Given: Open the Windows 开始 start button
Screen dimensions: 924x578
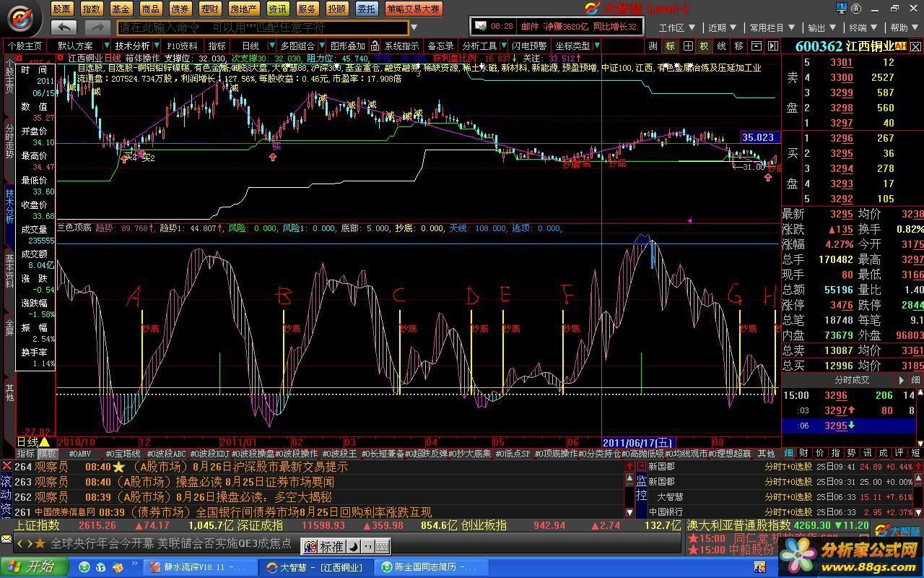Looking at the screenshot, I should (35, 567).
